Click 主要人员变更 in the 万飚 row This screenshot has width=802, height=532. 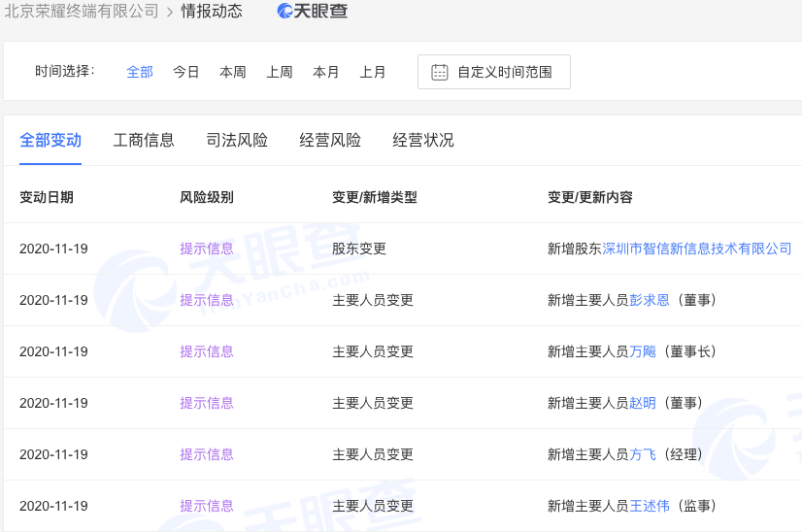[x=373, y=352]
